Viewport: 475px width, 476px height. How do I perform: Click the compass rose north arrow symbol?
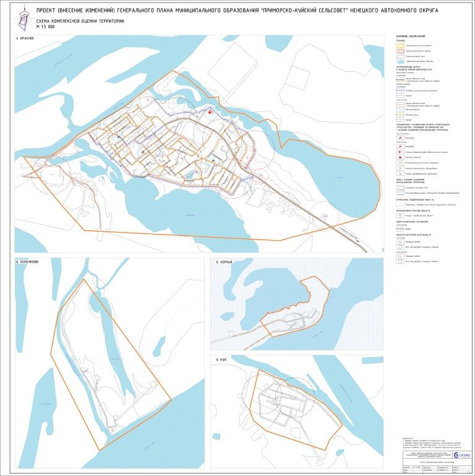[x=24, y=19]
